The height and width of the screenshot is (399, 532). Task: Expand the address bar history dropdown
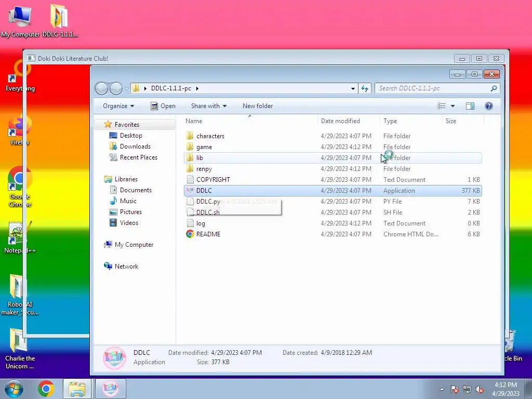(353, 88)
